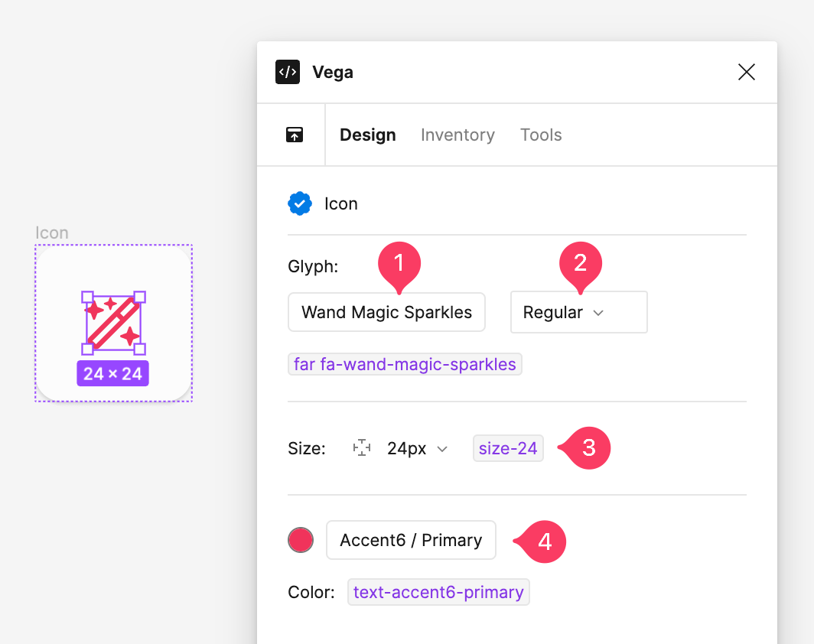Select the wand magic sparkles icon on canvas
The height and width of the screenshot is (644, 814).
[113, 323]
